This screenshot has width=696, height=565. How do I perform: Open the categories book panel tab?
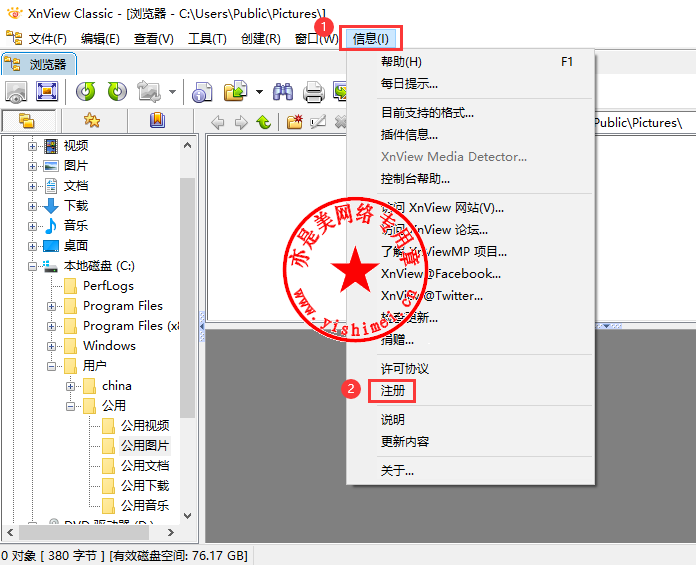pyautogui.click(x=157, y=120)
